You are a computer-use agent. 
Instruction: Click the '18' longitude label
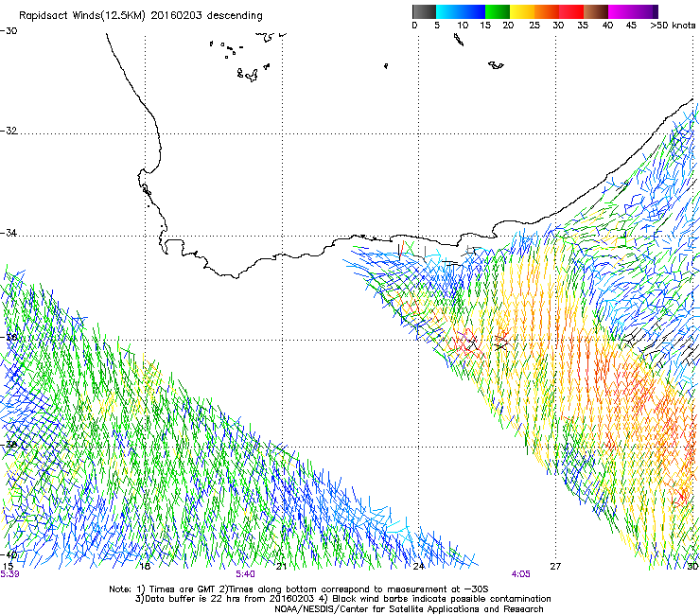145,567
